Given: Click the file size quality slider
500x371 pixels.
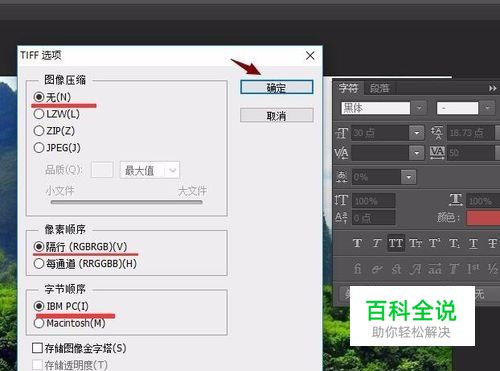Looking at the screenshot, I should [x=126, y=202].
